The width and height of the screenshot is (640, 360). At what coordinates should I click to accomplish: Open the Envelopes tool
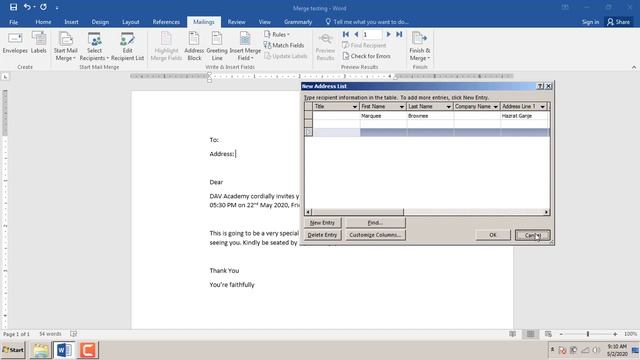15,43
